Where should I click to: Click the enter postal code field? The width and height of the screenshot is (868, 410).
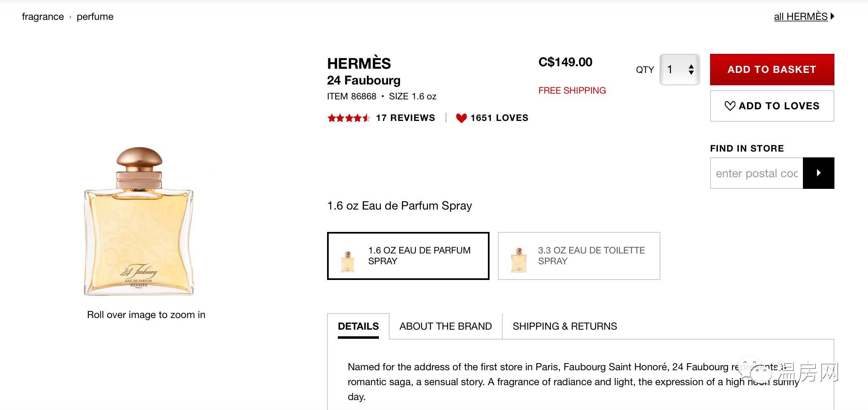click(756, 173)
